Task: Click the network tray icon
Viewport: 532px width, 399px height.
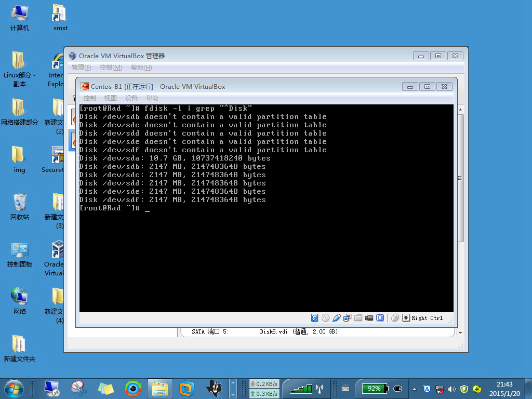Action: click(440, 389)
